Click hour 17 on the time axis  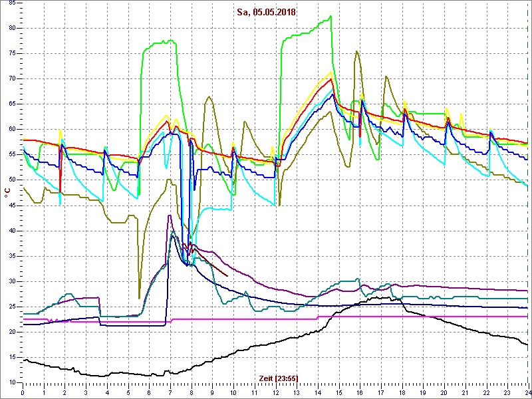[x=380, y=392]
